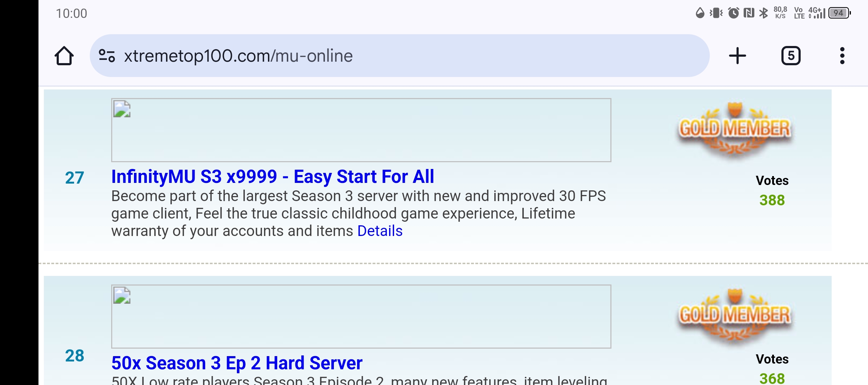
Task: Tap the Bluetooth status icon
Action: [x=763, y=13]
